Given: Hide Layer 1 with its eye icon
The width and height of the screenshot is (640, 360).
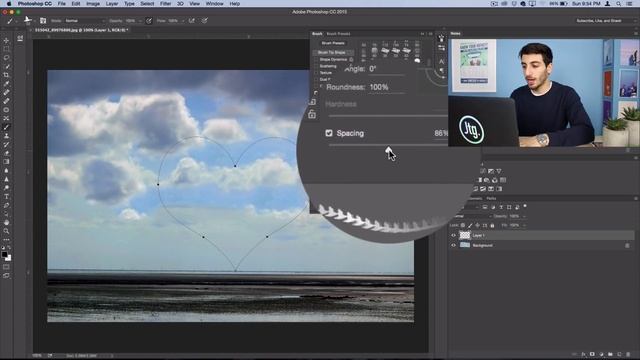Looking at the screenshot, I should 453,236.
